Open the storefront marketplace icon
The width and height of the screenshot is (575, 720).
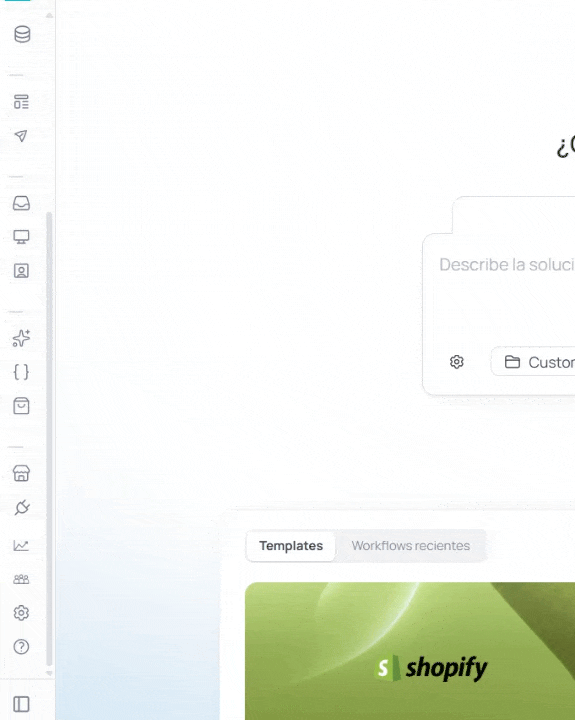tap(21, 473)
